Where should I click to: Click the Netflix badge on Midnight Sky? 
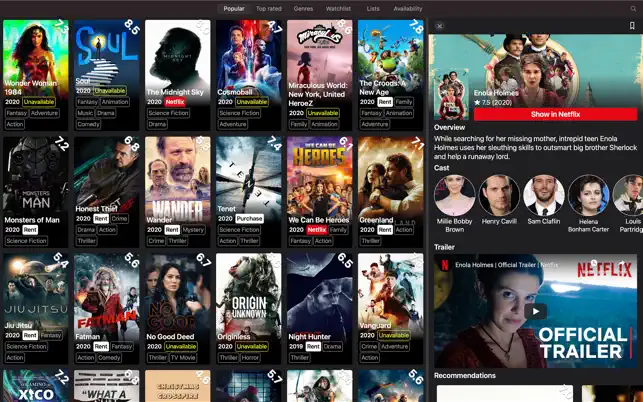[x=175, y=102]
